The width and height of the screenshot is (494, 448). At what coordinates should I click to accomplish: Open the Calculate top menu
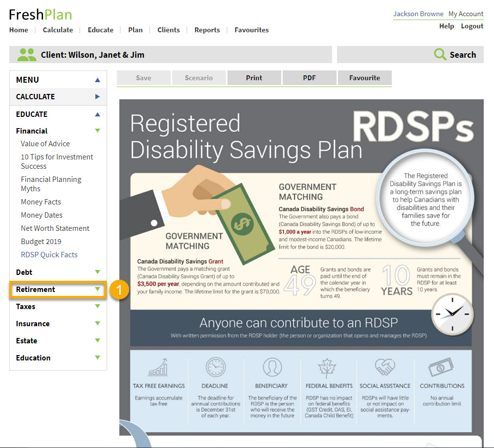58,30
